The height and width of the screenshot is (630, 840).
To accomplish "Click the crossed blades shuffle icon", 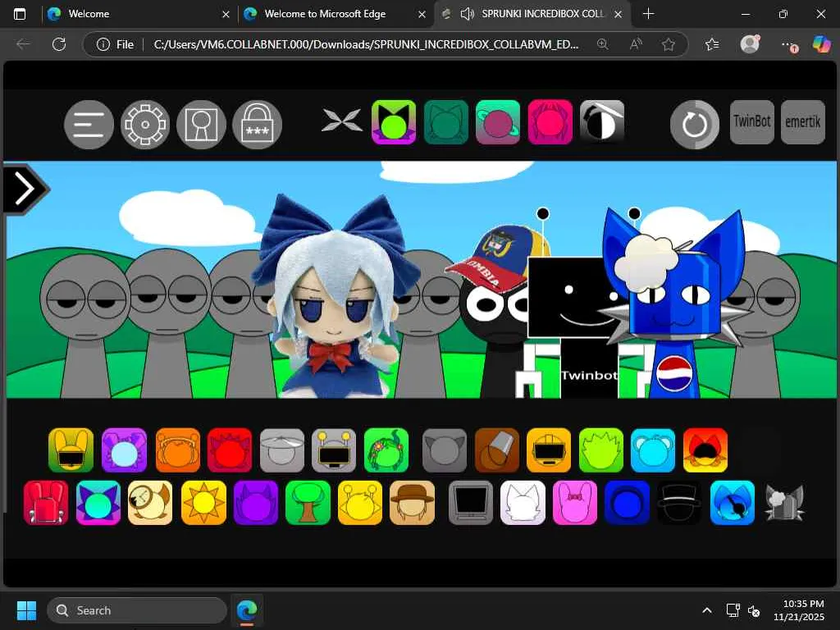I will pyautogui.click(x=342, y=120).
